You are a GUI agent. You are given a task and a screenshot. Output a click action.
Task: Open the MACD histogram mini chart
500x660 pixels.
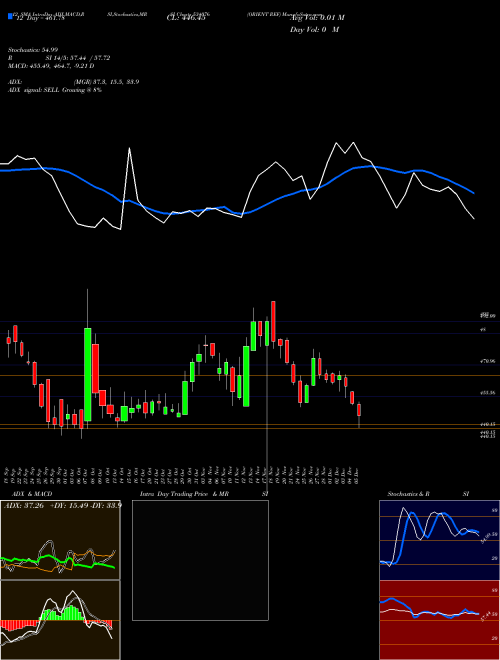pos(60,620)
